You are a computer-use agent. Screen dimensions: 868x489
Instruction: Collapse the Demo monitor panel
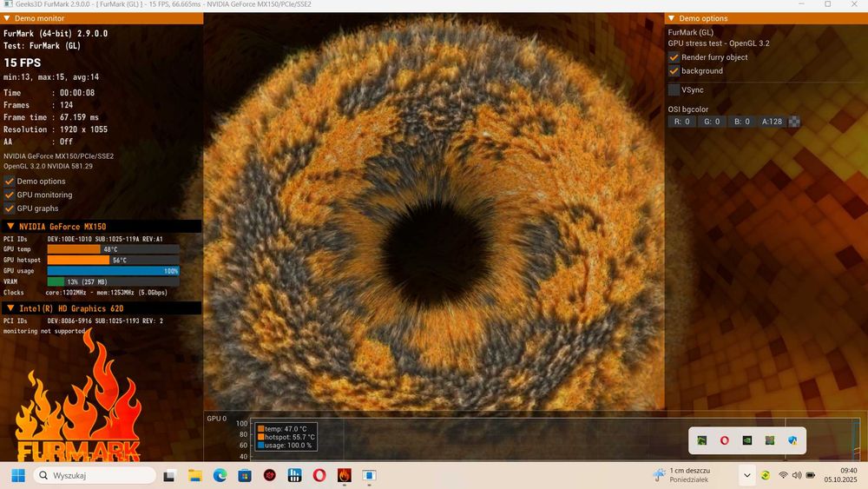pyautogui.click(x=7, y=18)
